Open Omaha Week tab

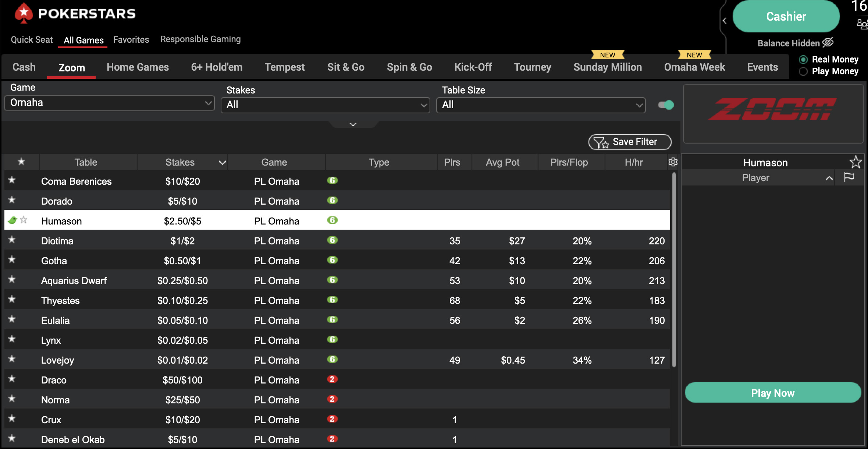[694, 67]
